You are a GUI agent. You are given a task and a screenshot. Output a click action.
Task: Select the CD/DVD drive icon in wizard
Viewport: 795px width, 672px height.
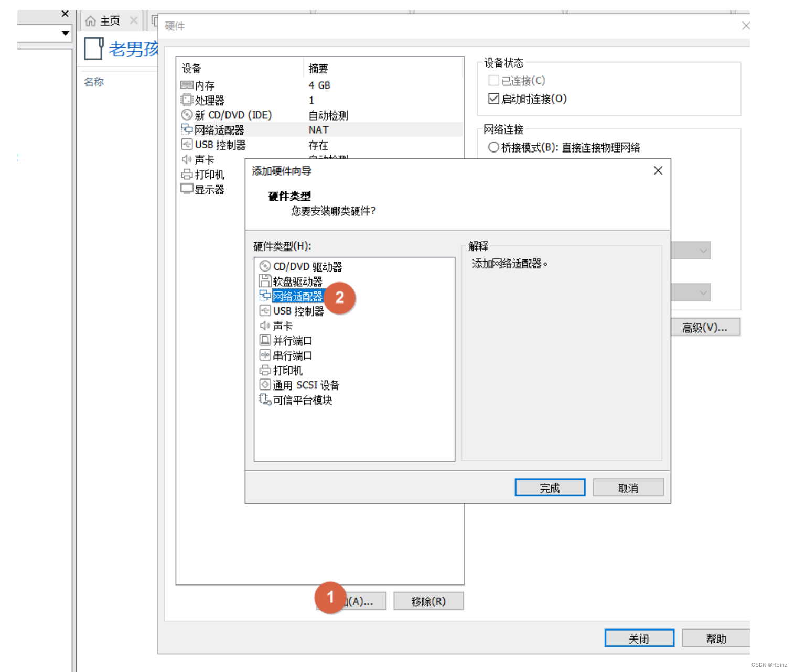(x=265, y=266)
